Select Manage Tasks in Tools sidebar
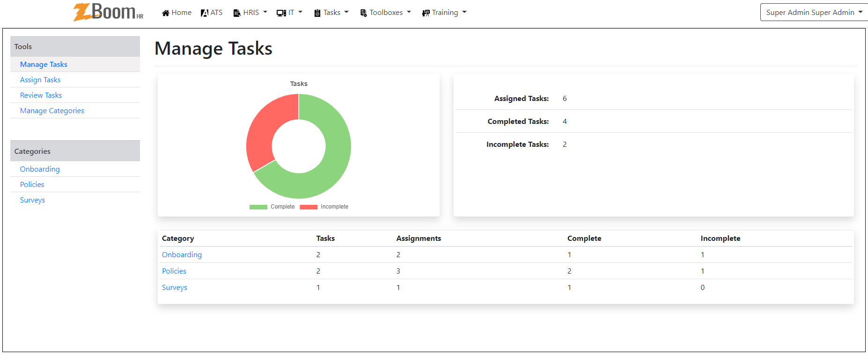Viewport: 868px width, 354px height. coord(44,65)
